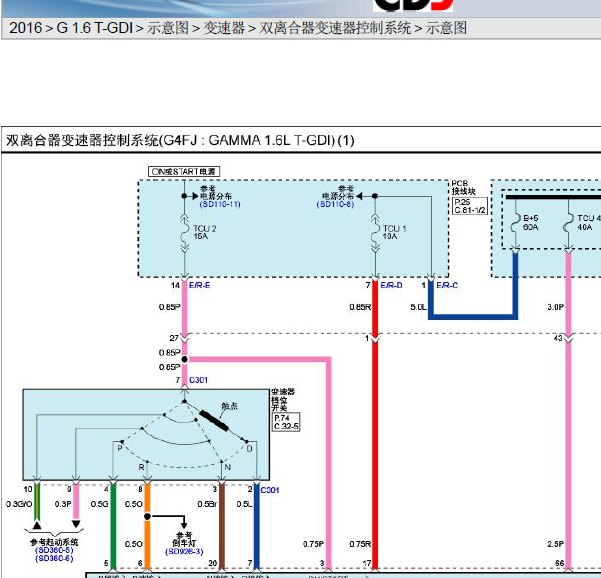Click the P position on the range switch
Viewport: 601px width, 578px height.
click(x=120, y=448)
